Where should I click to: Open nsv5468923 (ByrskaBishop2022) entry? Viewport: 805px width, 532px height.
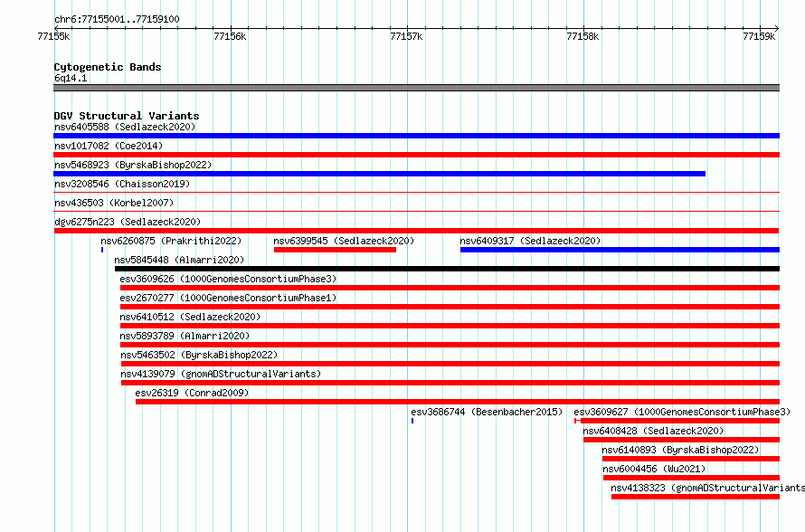pos(133,165)
